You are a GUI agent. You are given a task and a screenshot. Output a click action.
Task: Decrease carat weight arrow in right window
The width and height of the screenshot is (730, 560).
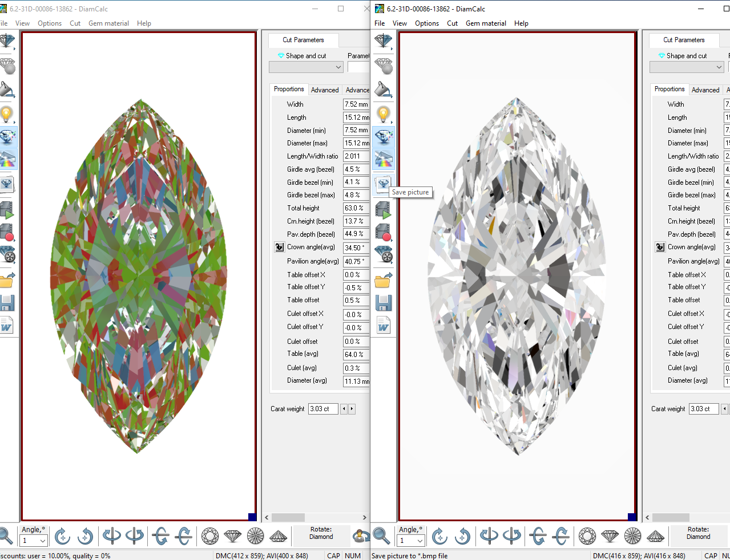coord(724,409)
